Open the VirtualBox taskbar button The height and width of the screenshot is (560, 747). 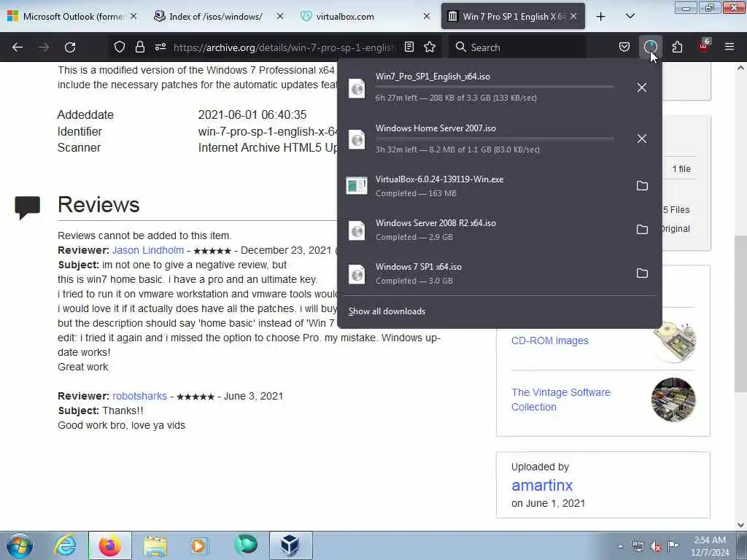[290, 545]
